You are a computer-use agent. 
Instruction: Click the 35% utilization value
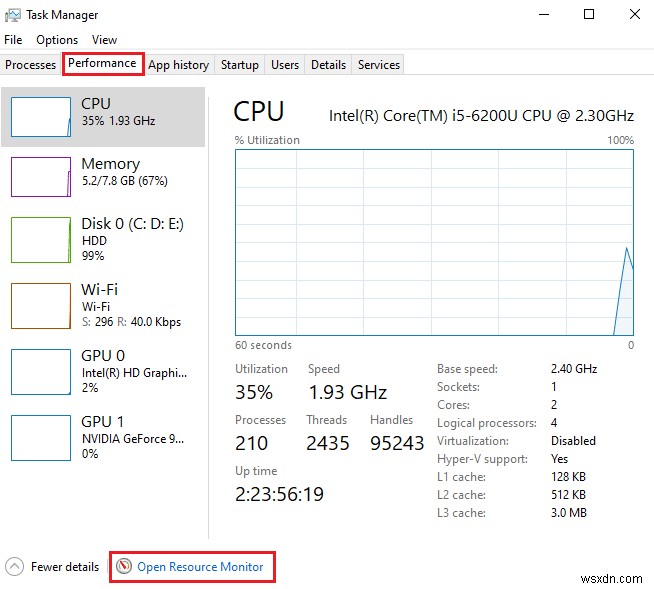[x=254, y=392]
